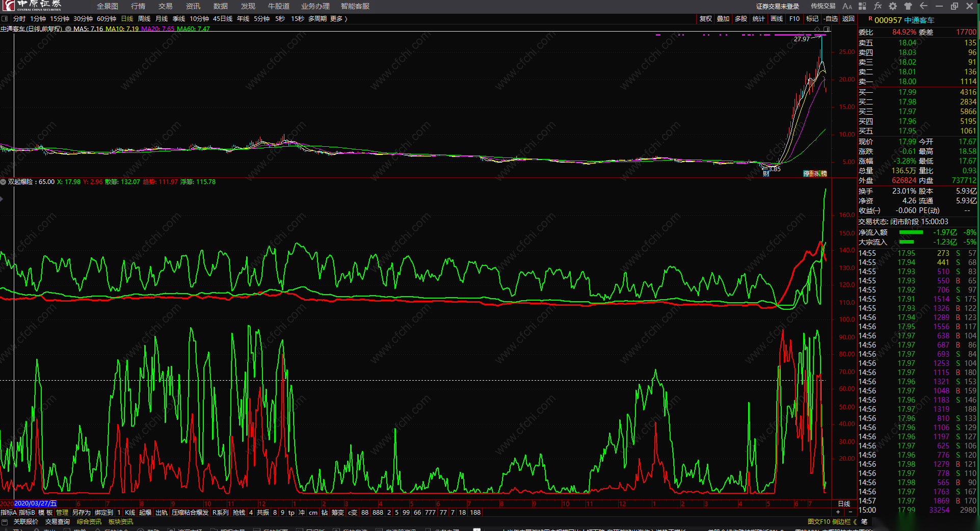Open the 复权 adjustment options
This screenshot has height=531, width=980.
tap(705, 19)
